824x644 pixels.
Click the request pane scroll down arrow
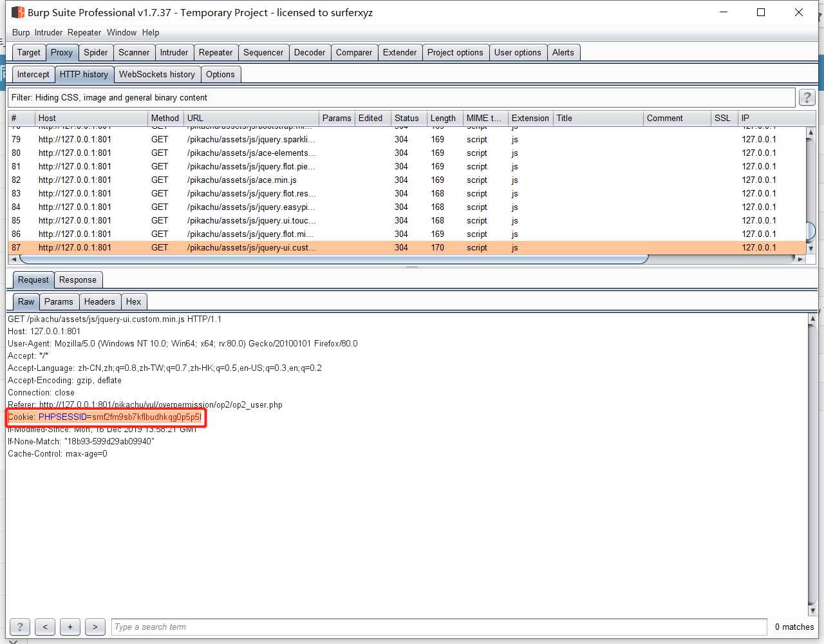point(812,610)
